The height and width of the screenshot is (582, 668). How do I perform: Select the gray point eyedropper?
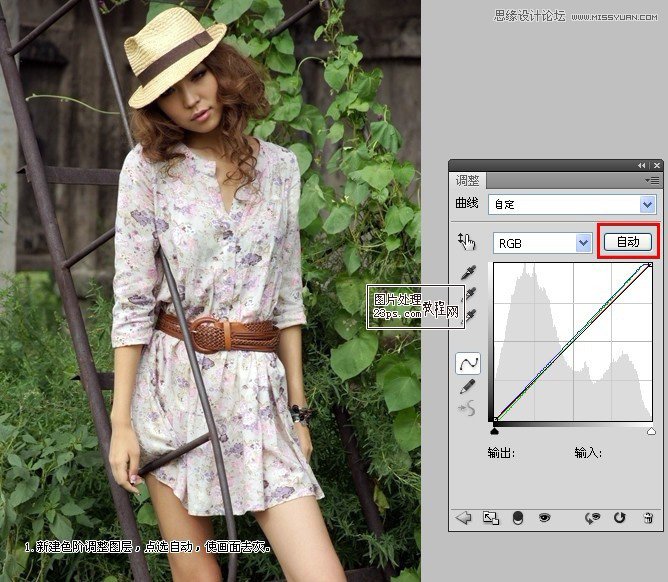coord(470,293)
